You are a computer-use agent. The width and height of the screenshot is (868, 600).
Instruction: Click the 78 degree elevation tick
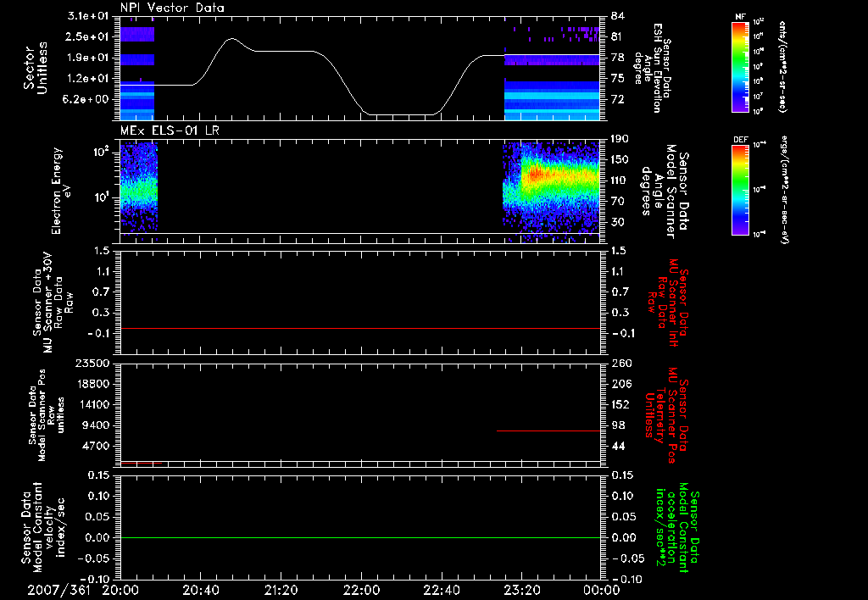[x=618, y=58]
